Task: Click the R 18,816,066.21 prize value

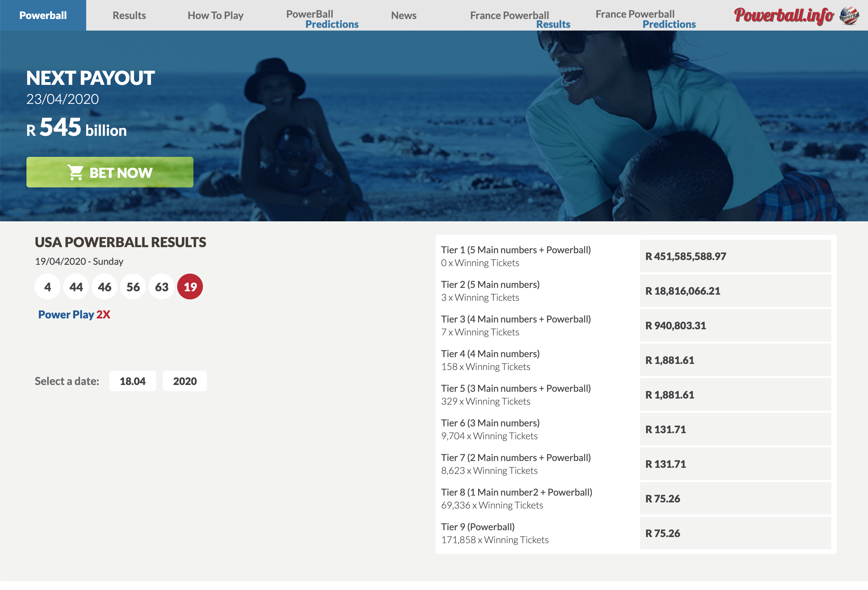Action: (x=683, y=291)
